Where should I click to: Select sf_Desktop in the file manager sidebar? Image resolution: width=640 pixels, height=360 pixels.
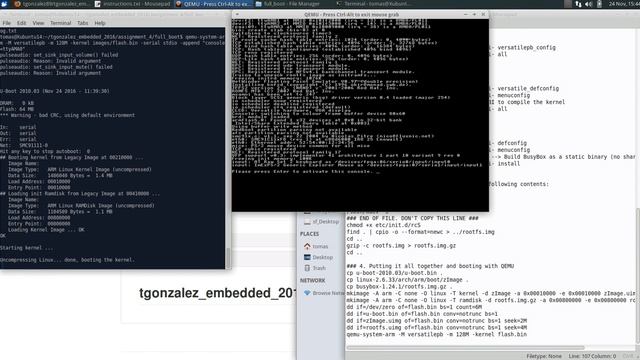pos(326,222)
